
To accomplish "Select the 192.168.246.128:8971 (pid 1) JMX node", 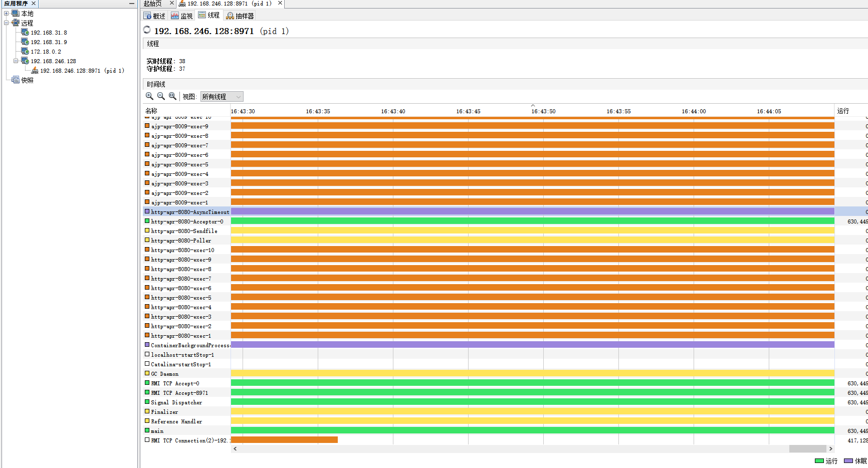I will pos(82,71).
